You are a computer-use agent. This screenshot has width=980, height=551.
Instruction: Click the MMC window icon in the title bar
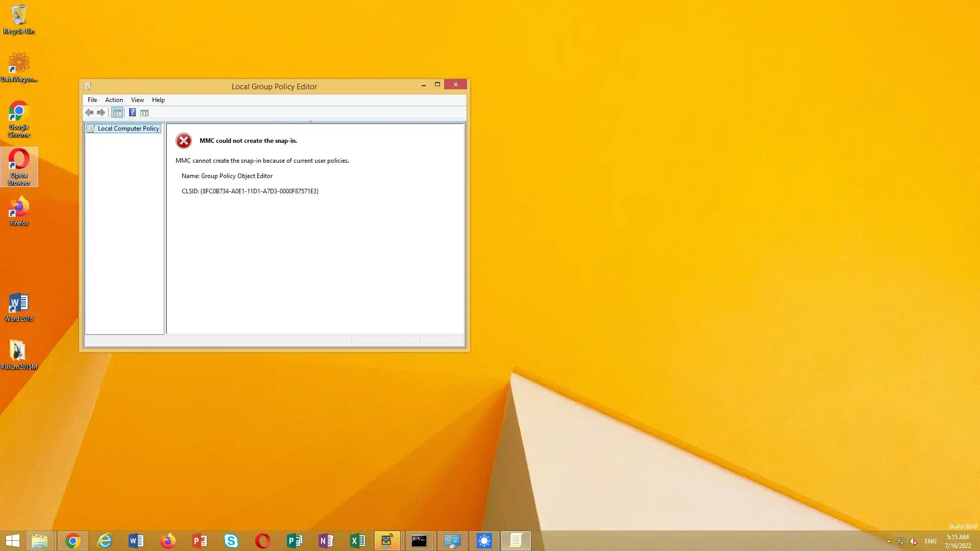tap(88, 86)
